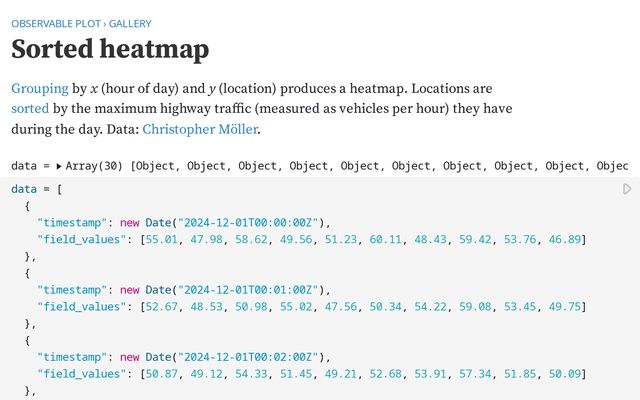Image resolution: width=640 pixels, height=400 pixels.
Task: Click the Sorted heatmap heading
Action: coord(110,49)
